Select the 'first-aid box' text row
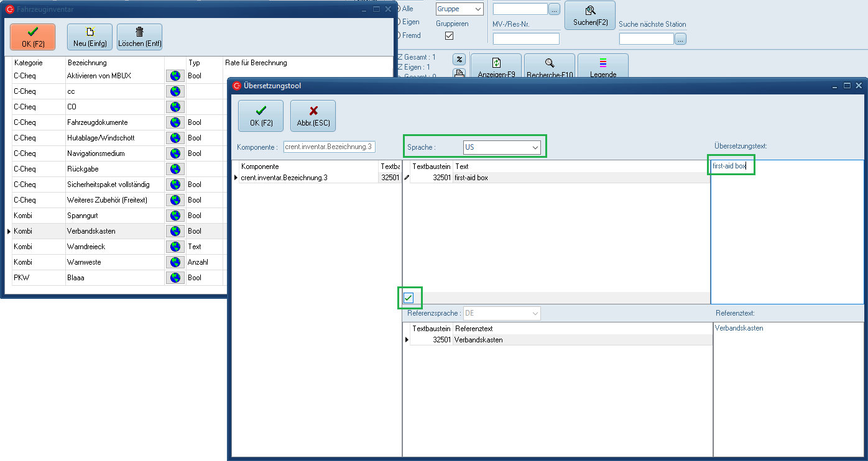This screenshot has height=461, width=868. tap(557, 178)
